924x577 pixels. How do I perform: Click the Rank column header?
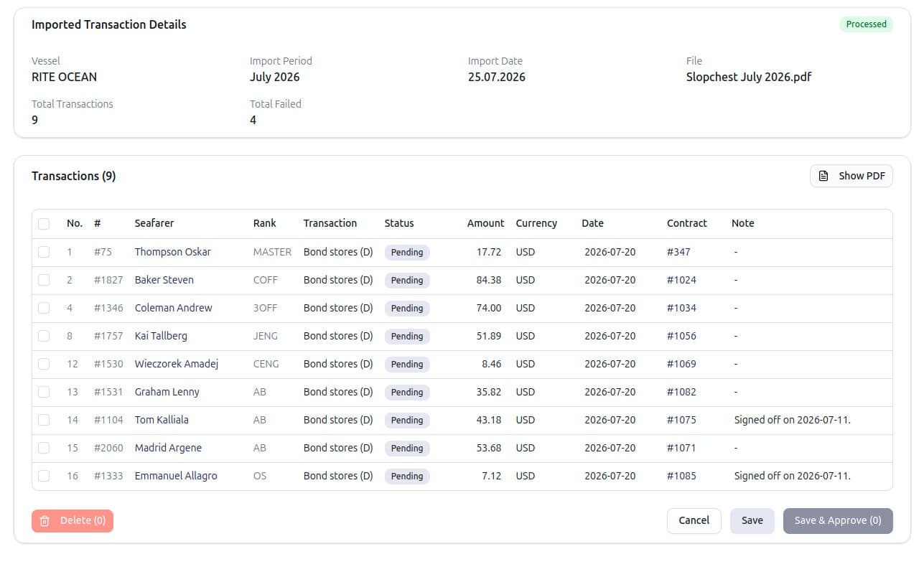pyautogui.click(x=265, y=223)
